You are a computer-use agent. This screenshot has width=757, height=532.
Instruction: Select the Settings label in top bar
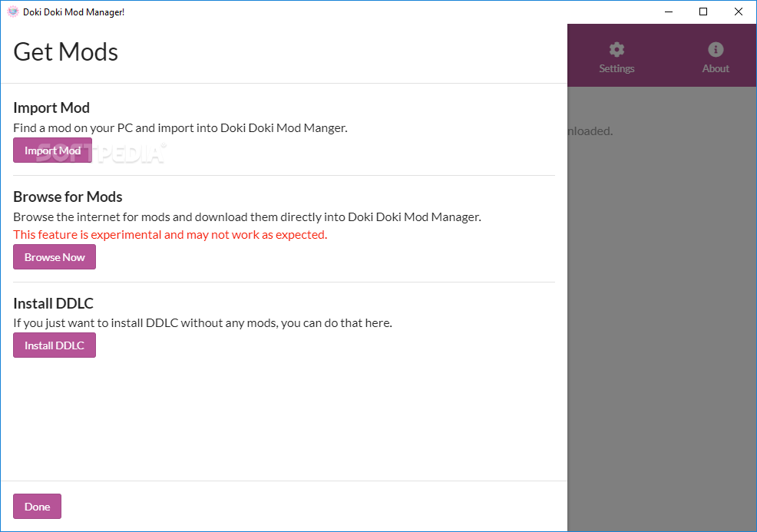tap(617, 68)
